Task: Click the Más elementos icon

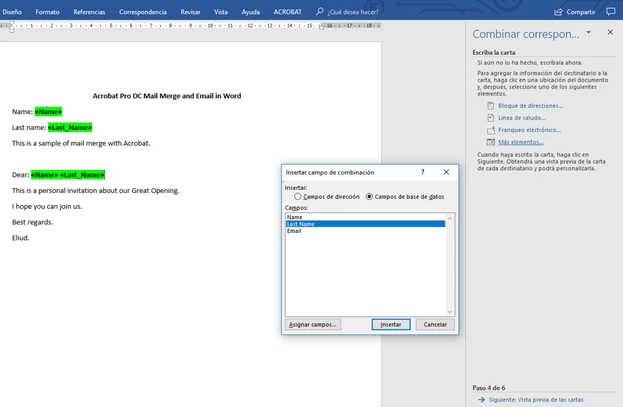Action: [491, 142]
